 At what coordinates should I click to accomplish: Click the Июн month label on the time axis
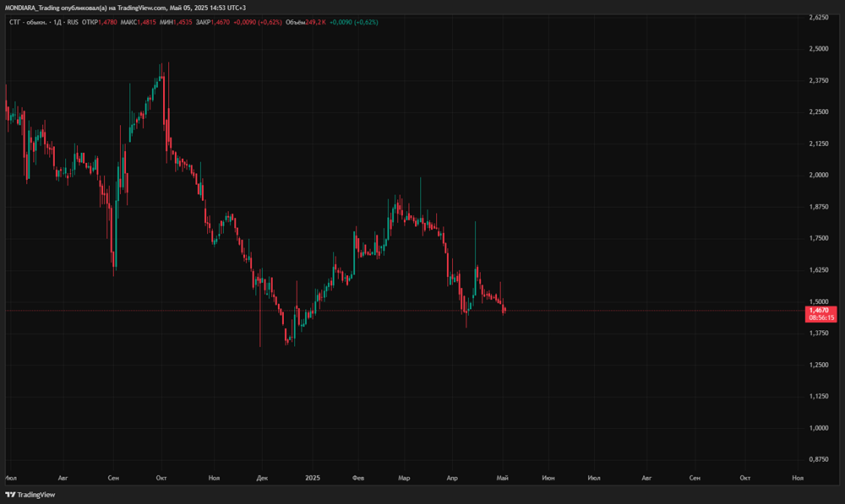(548, 478)
